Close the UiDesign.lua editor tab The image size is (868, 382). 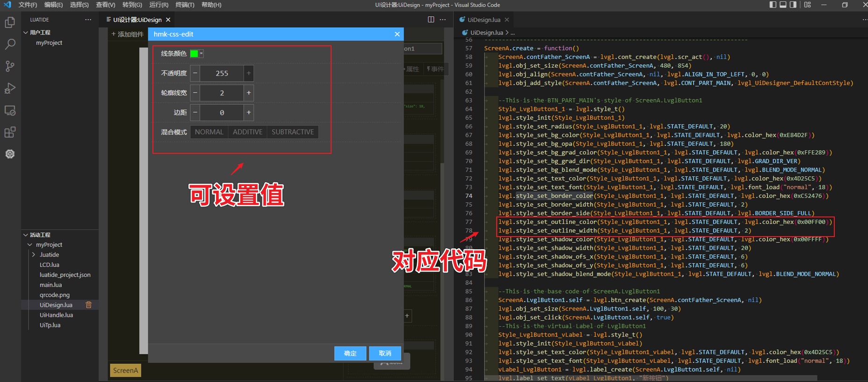coord(506,20)
